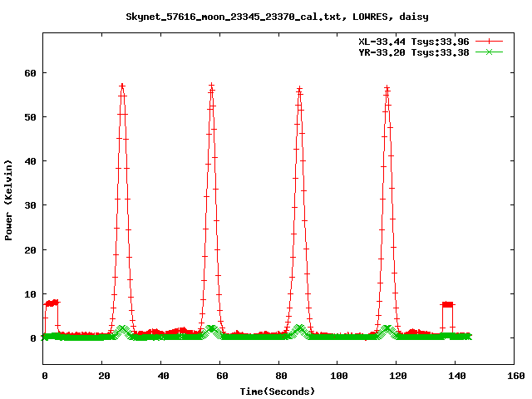This screenshot has height=399, width=532.
Task: Click the Power (Kelvin) axis label
Action: pyautogui.click(x=8, y=200)
